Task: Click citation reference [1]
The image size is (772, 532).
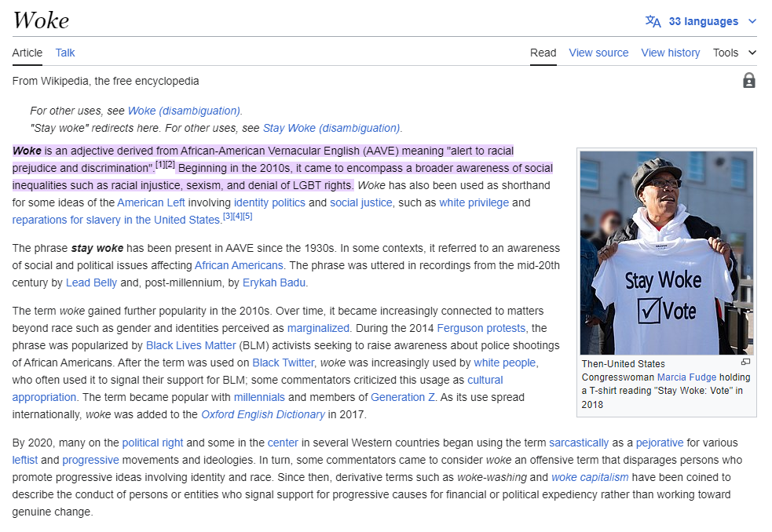Action: point(160,164)
